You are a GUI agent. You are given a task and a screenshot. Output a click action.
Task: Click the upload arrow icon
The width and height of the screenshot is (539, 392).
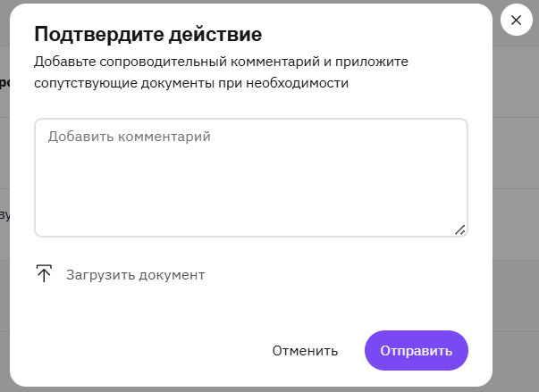pos(44,273)
